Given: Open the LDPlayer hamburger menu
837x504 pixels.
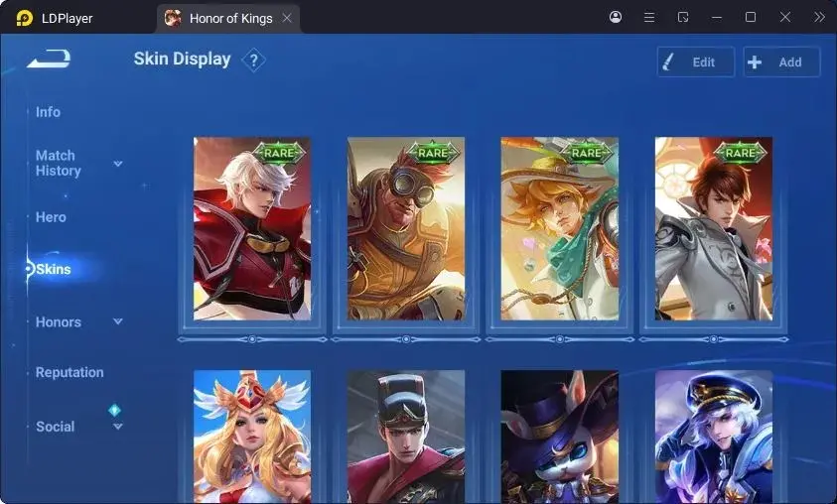Looking at the screenshot, I should click(649, 18).
